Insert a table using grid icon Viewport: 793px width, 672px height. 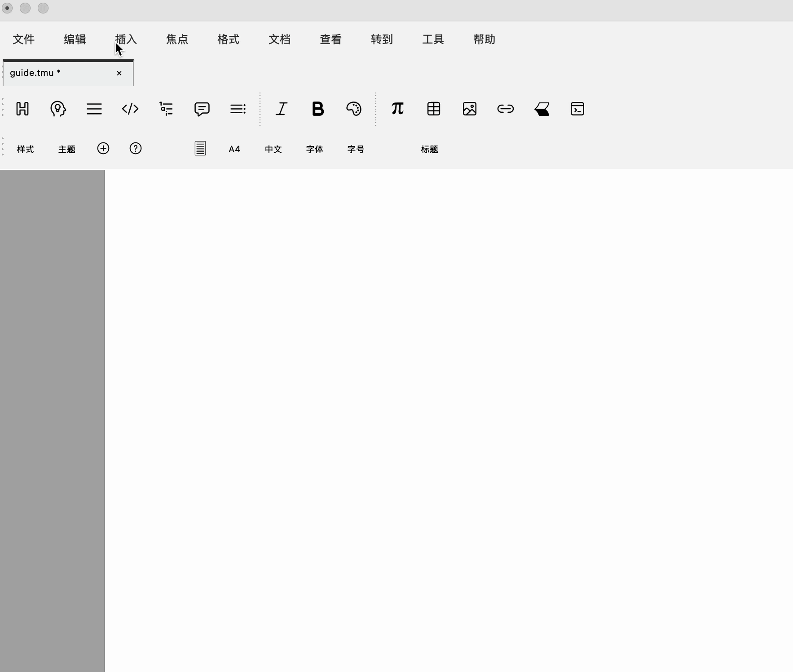point(434,109)
